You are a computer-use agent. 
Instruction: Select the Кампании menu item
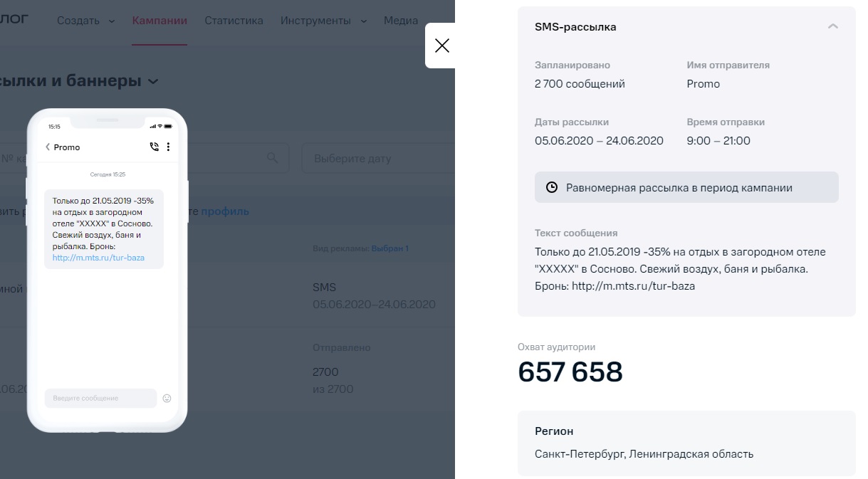[x=159, y=21]
